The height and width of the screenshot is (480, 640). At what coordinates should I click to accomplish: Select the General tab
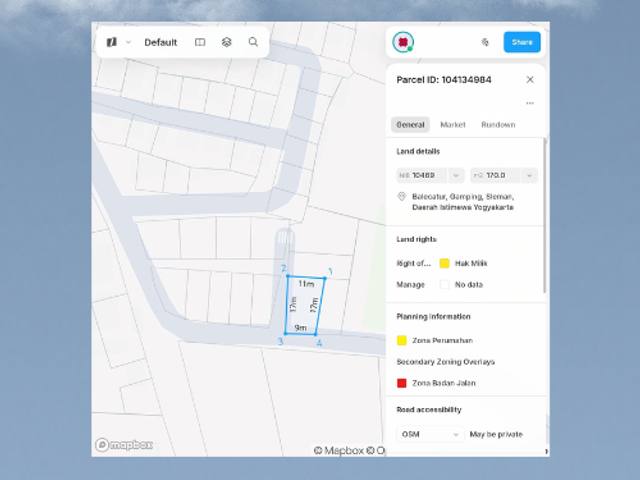pyautogui.click(x=410, y=125)
